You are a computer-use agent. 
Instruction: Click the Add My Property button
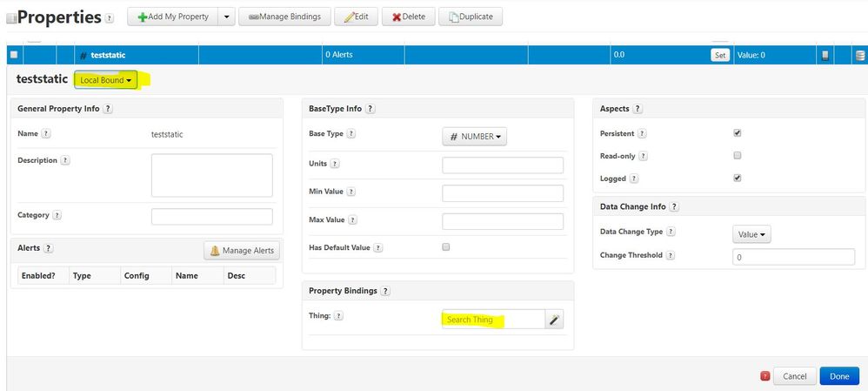pyautogui.click(x=173, y=17)
